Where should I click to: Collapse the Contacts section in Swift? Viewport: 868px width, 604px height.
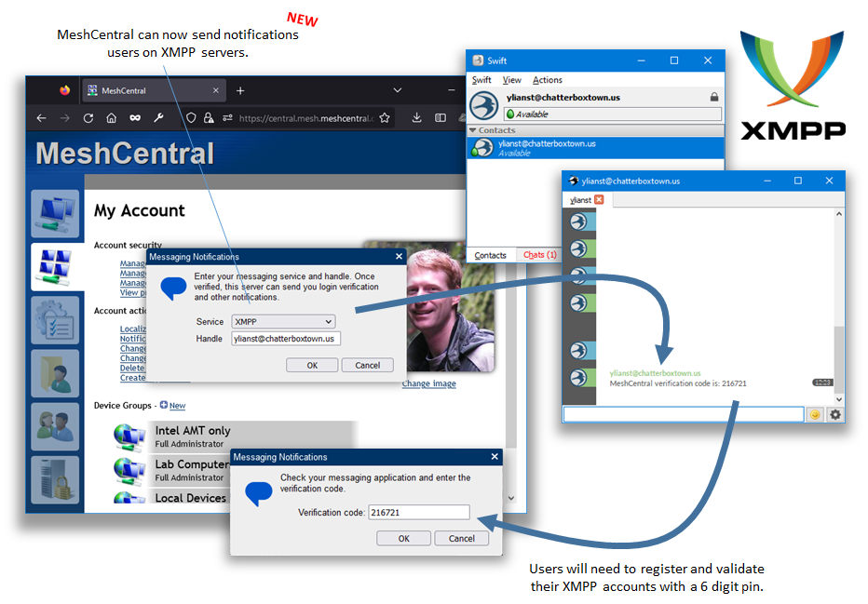click(472, 130)
